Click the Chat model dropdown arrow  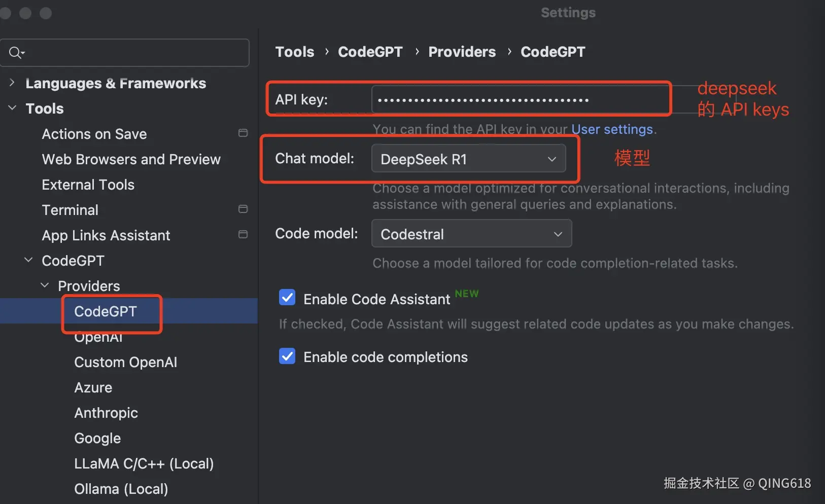(552, 159)
